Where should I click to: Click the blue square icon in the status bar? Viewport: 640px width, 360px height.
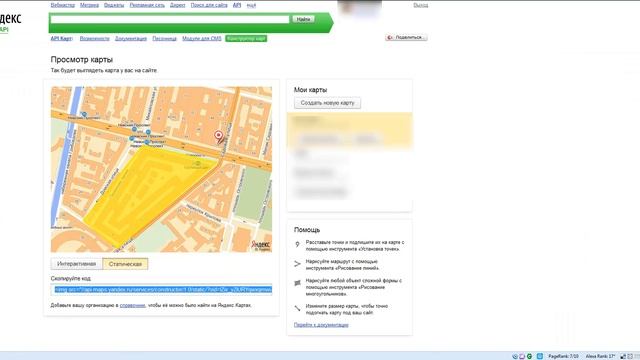(540, 356)
